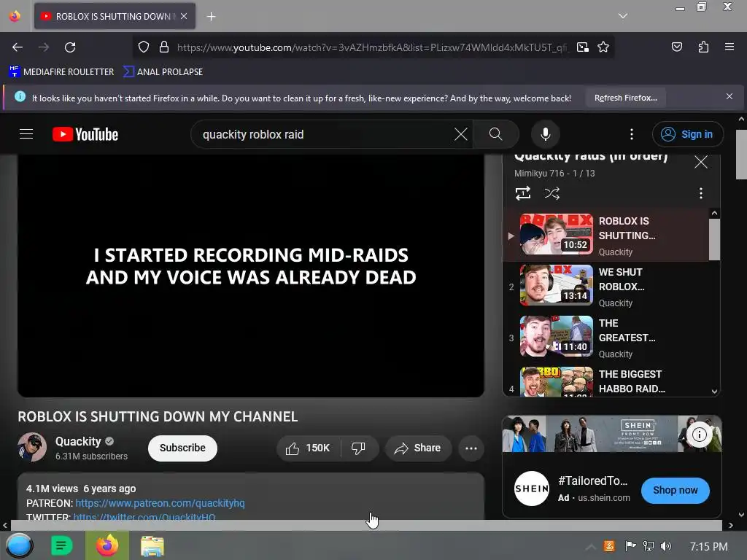Go to YouTube home via logo
Viewport: 747px width, 560px height.
pos(85,134)
